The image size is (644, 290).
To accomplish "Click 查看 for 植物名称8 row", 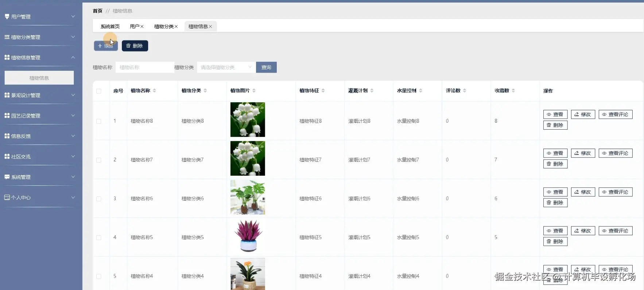I will coord(555,114).
